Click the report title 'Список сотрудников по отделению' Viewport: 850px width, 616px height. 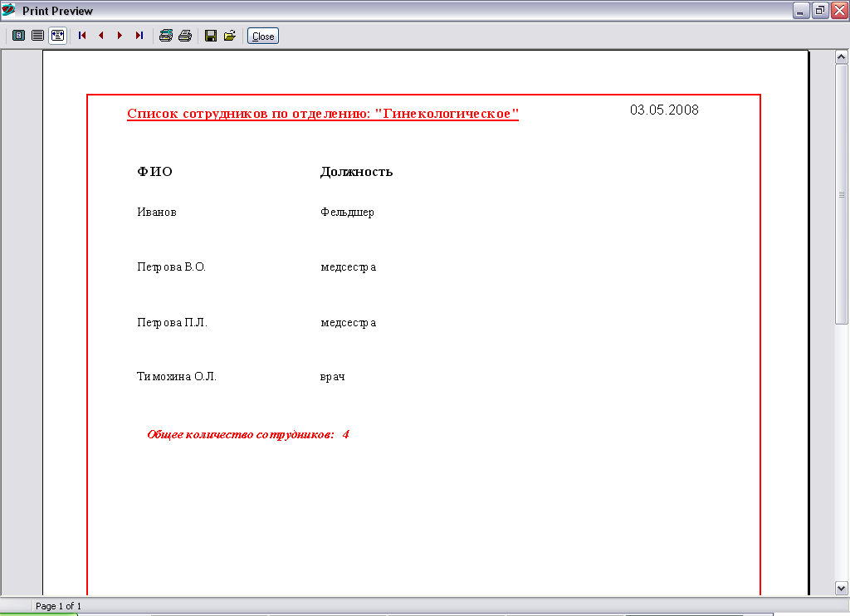pos(323,114)
